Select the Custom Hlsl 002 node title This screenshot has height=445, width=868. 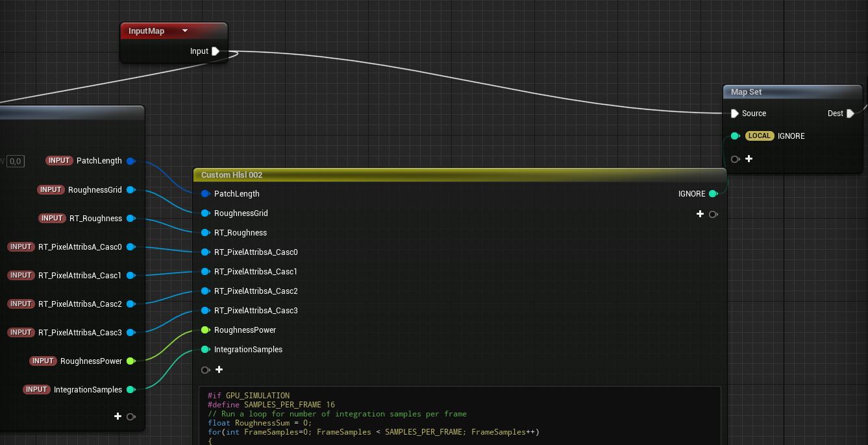point(231,175)
